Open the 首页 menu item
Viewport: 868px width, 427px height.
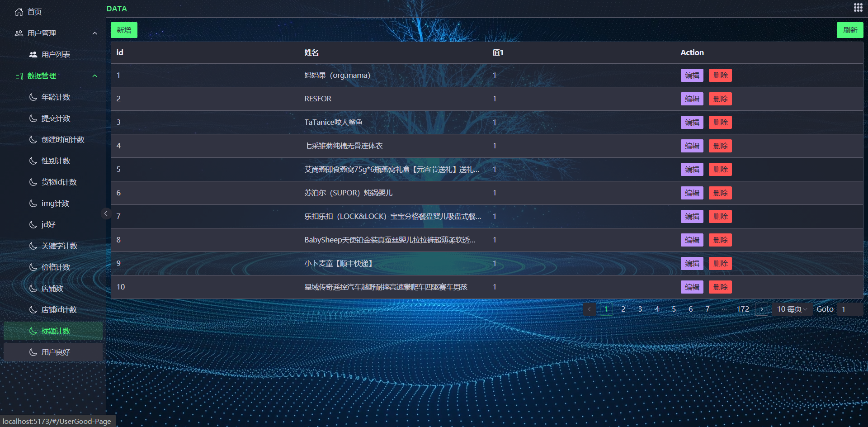coord(53,12)
